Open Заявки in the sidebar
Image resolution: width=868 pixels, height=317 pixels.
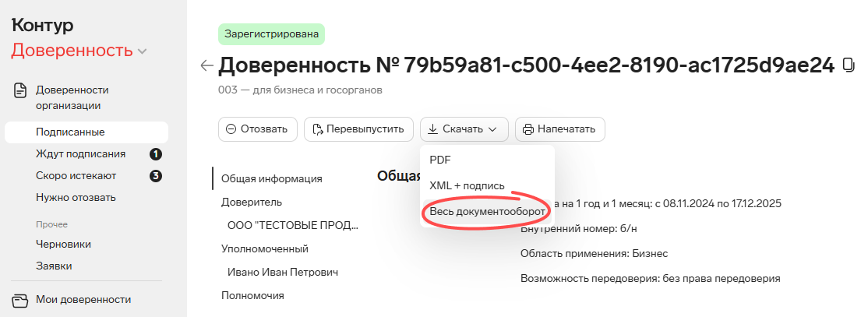[54, 266]
